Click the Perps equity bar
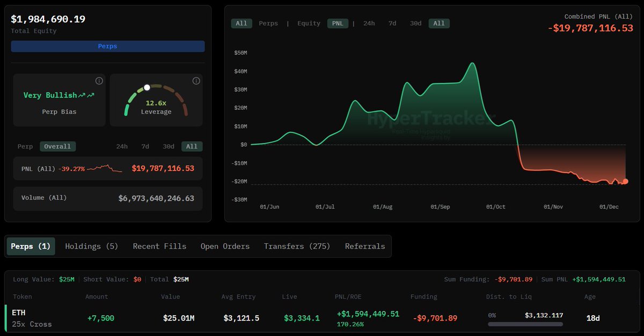 [107, 47]
